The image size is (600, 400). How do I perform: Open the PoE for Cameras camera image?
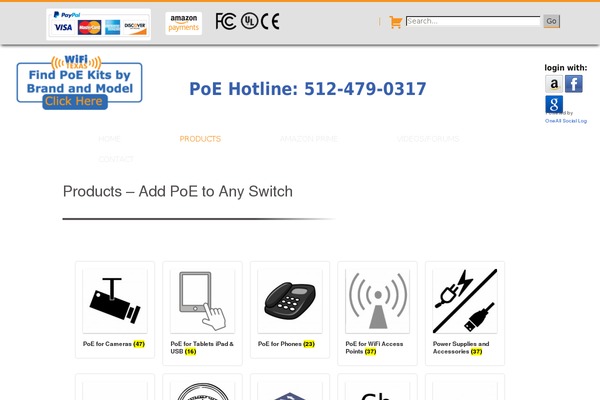coord(115,300)
